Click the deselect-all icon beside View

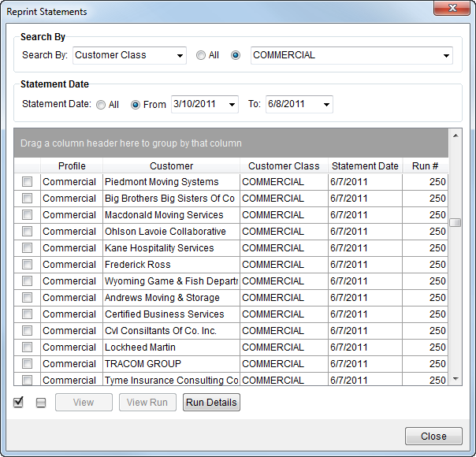point(41,403)
